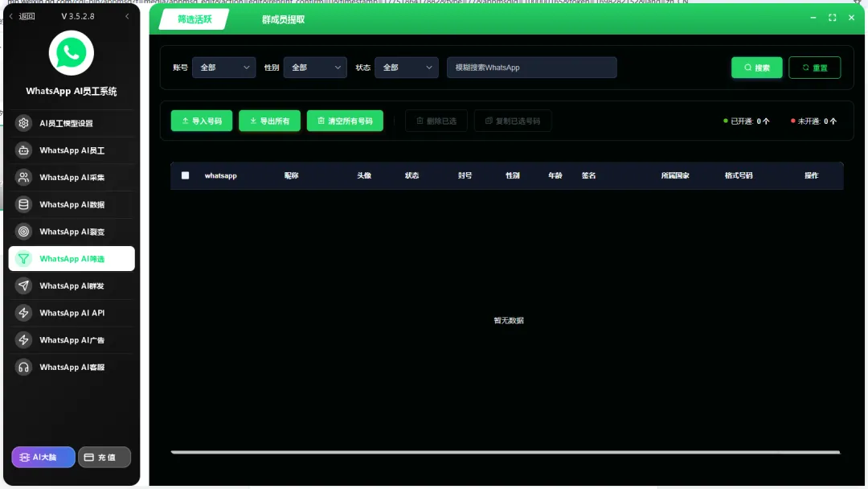The image size is (868, 489).
Task: Open WhatsApp AI广告 lightning icon
Action: [x=23, y=340]
